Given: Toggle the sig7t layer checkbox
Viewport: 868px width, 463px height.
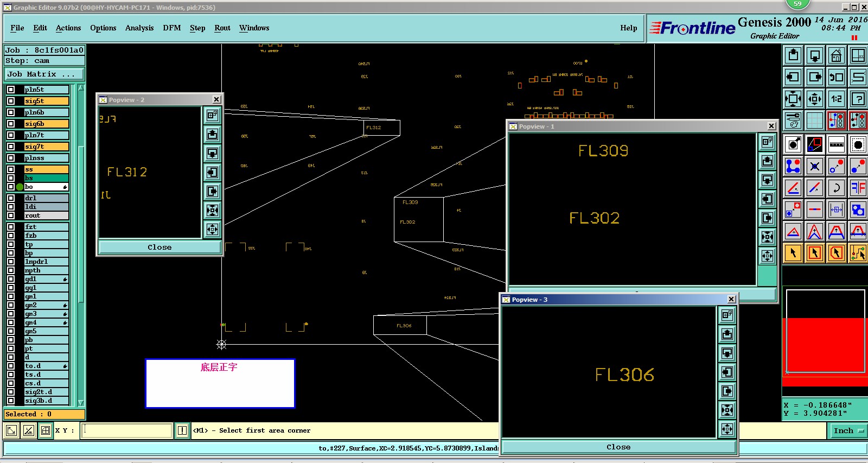Looking at the screenshot, I should pyautogui.click(x=11, y=147).
